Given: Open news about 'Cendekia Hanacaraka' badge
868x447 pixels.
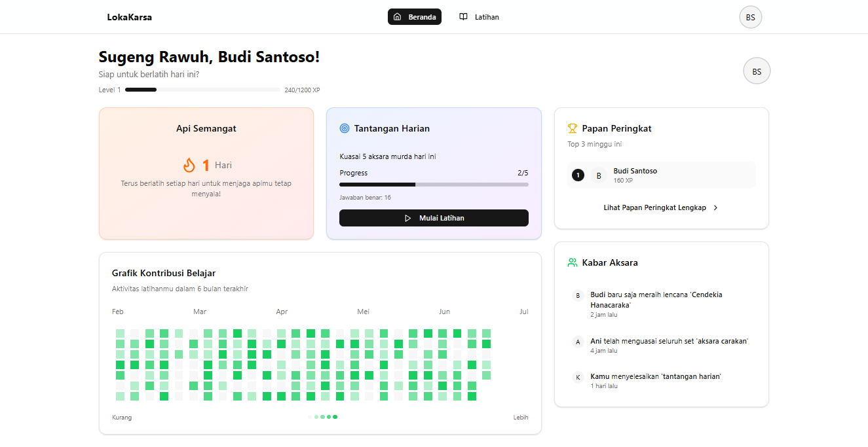Looking at the screenshot, I should point(661,304).
